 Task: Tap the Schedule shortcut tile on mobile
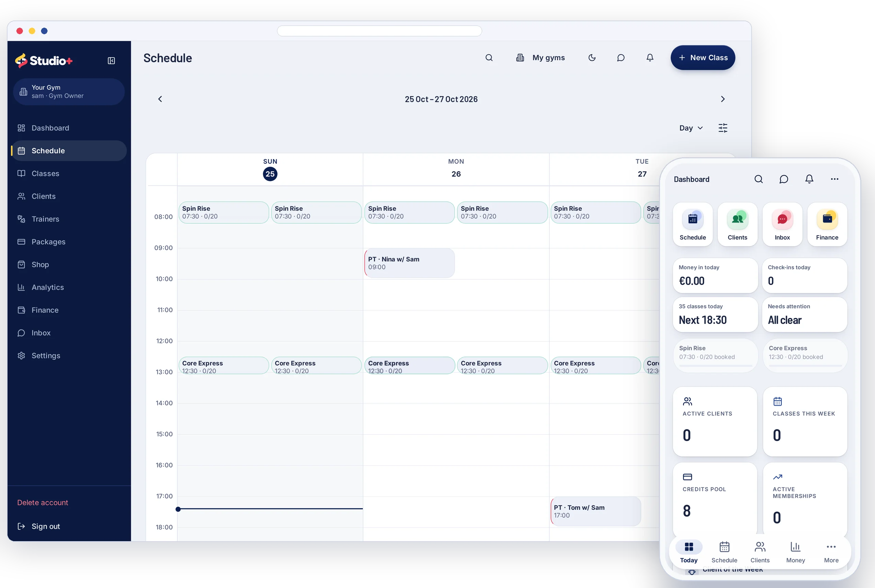pos(693,225)
